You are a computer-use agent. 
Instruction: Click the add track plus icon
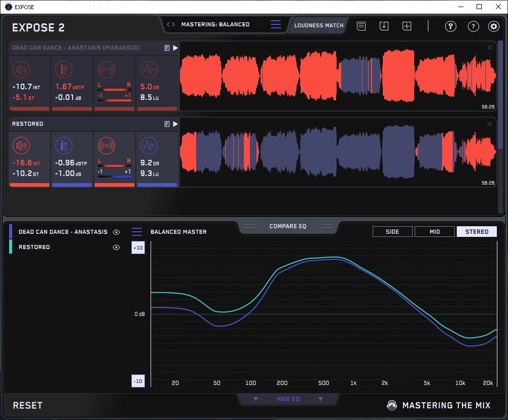click(x=407, y=26)
